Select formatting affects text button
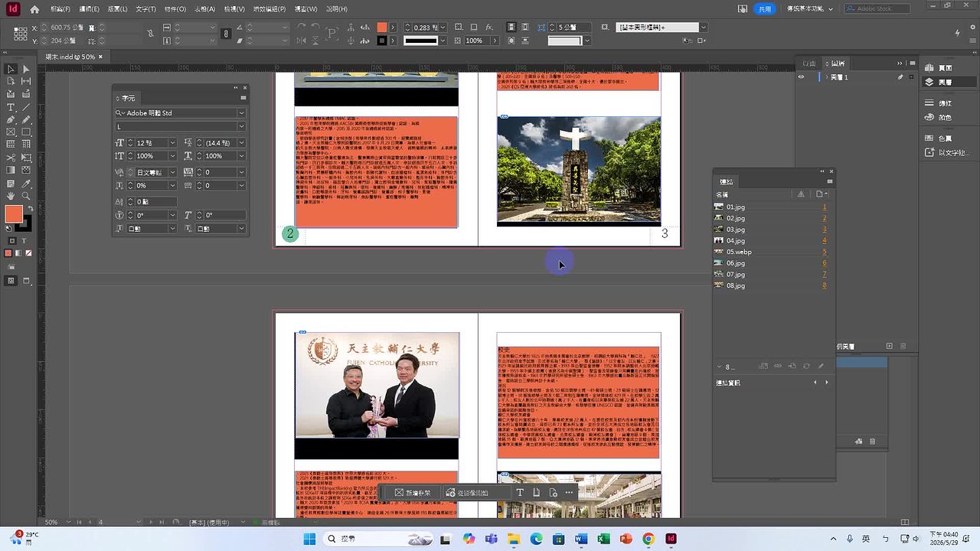Viewport: 980px width, 551px height. click(x=24, y=240)
